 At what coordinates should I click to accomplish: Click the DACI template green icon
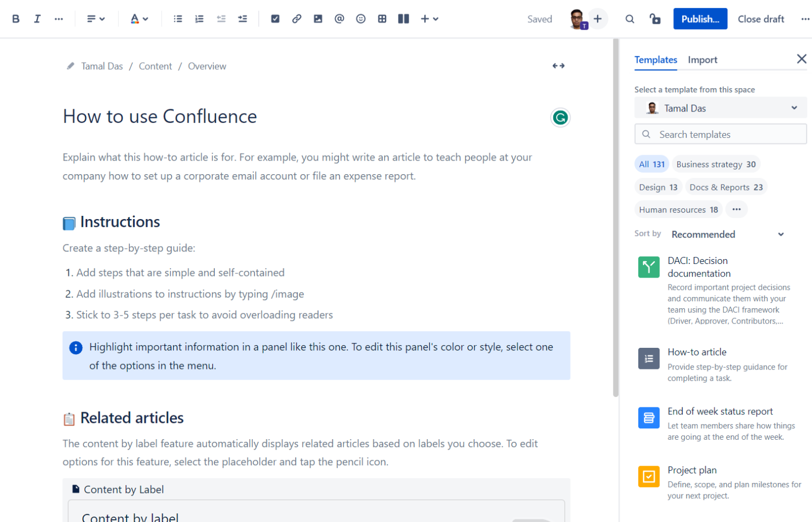pos(649,267)
